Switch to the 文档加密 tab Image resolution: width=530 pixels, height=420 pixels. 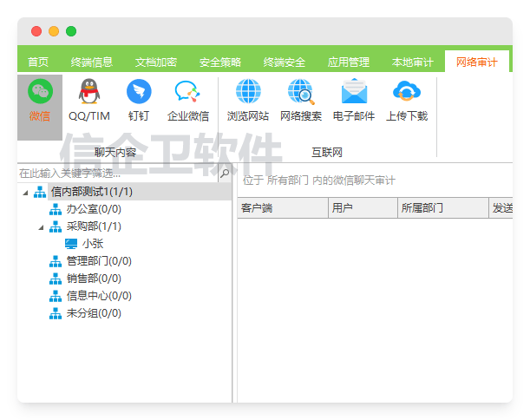point(156,62)
